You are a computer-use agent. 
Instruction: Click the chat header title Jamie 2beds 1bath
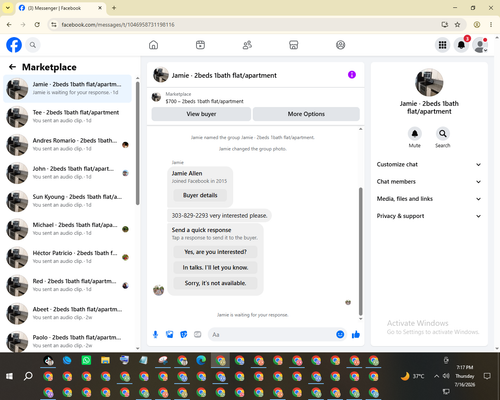pos(224,76)
